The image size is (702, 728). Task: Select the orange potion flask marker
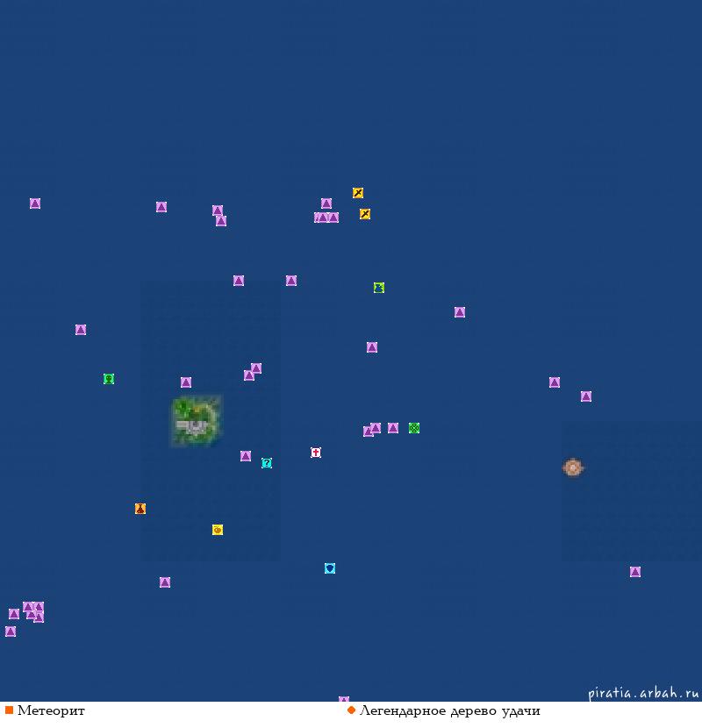click(x=140, y=509)
